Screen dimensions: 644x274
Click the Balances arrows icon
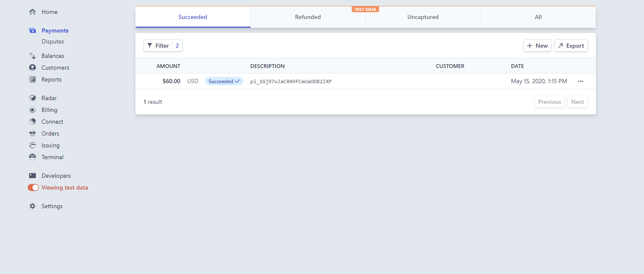pyautogui.click(x=32, y=56)
